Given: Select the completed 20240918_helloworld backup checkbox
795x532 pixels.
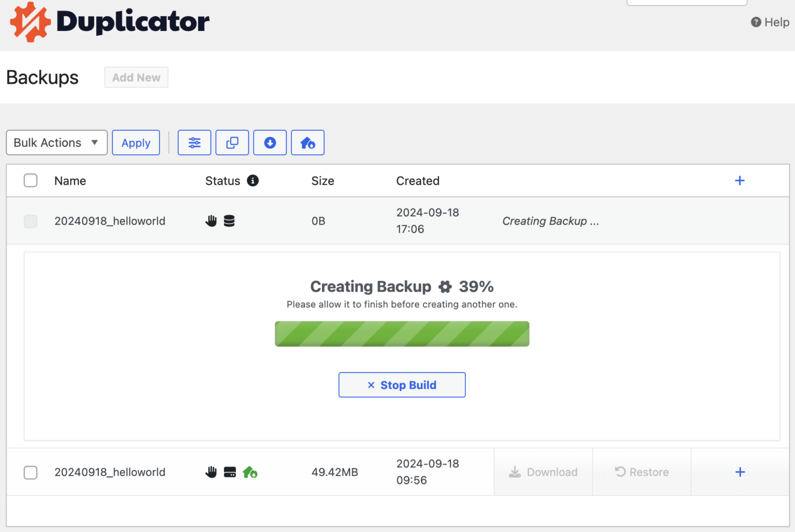Looking at the screenshot, I should point(31,472).
